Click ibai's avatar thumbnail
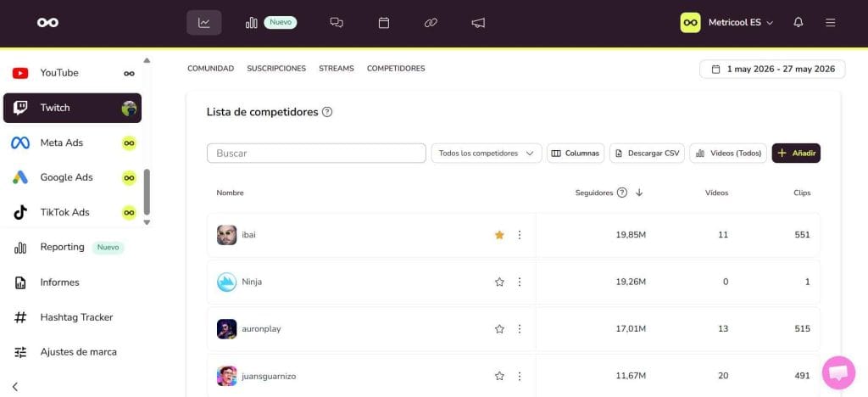This screenshot has width=868, height=397. (227, 235)
